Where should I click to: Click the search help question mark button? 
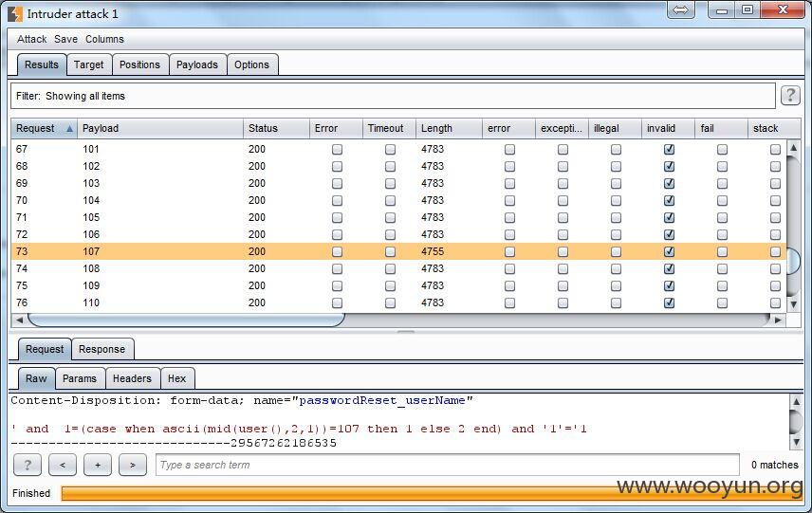coord(28,465)
